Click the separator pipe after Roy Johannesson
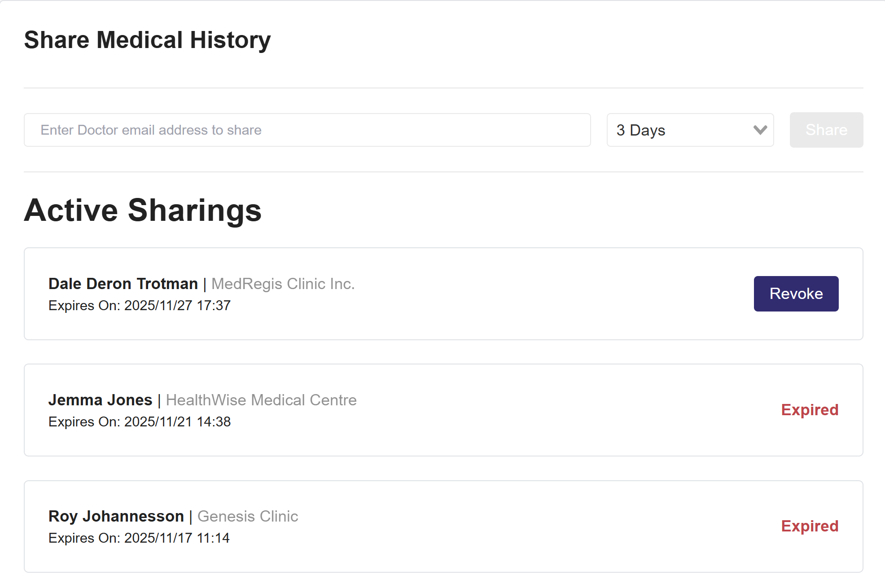The height and width of the screenshot is (588, 885). click(x=191, y=517)
